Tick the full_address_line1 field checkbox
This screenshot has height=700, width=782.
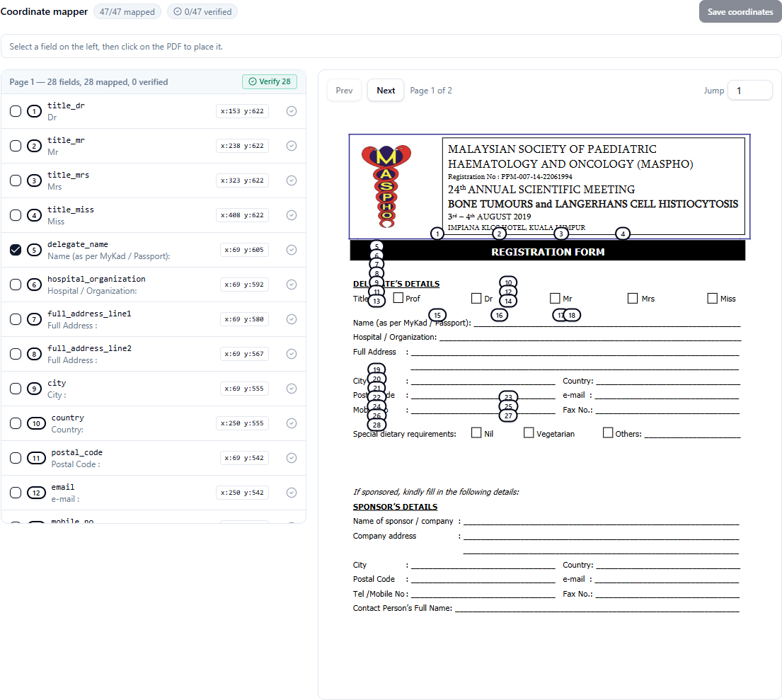pos(16,319)
